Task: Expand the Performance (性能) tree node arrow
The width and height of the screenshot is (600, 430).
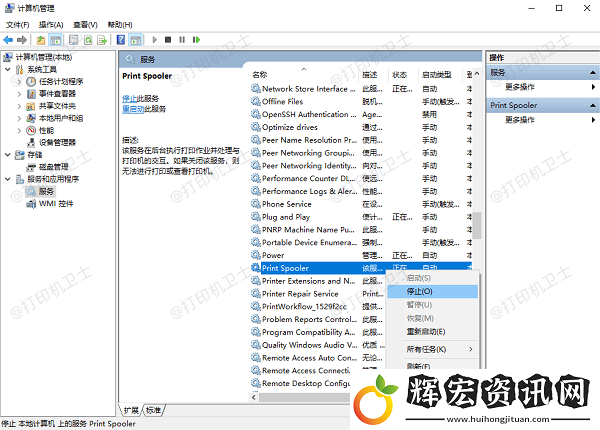Action: pos(19,130)
